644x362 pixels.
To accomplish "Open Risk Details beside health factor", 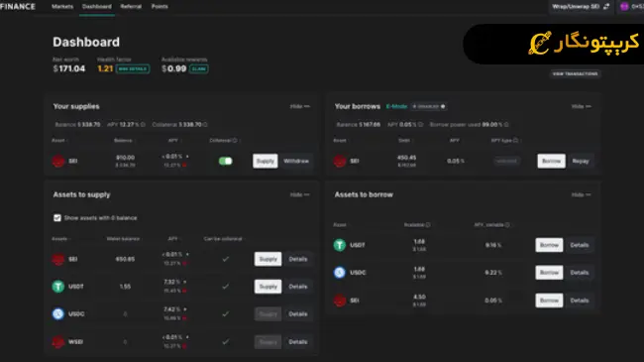I will (x=133, y=68).
